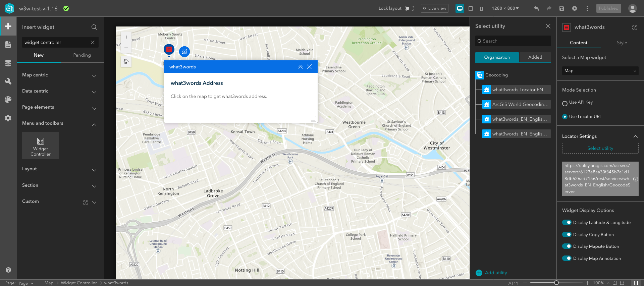This screenshot has height=286, width=644.
Task: Preview the experience with play icon
Action: tap(575, 8)
